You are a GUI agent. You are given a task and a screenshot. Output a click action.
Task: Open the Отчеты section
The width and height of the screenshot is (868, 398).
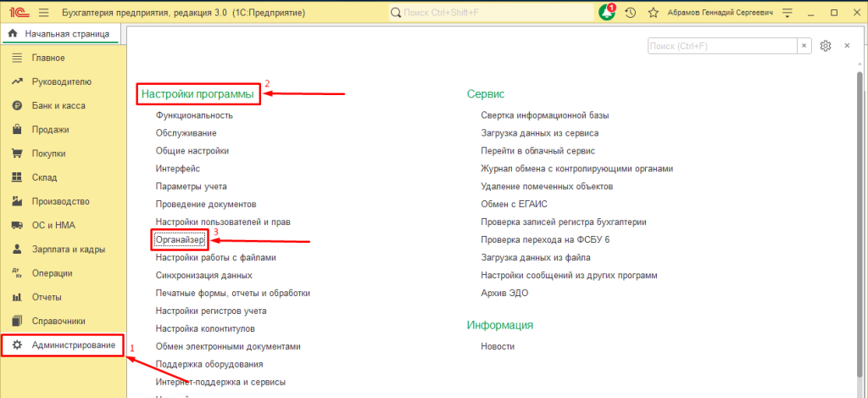coord(47,297)
